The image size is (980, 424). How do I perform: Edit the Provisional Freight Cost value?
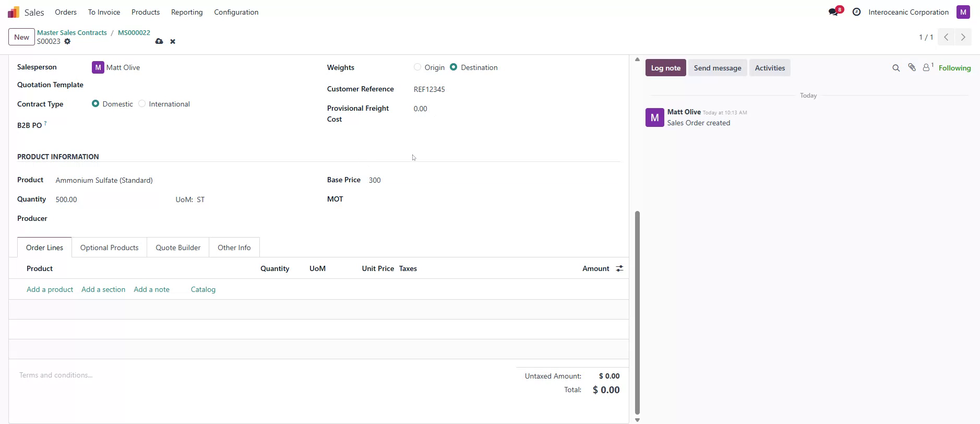pyautogui.click(x=517, y=109)
